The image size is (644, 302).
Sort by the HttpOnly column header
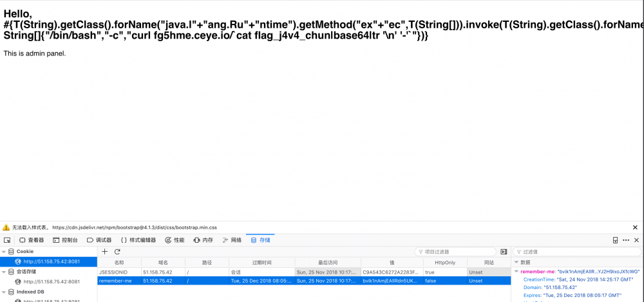click(x=445, y=263)
